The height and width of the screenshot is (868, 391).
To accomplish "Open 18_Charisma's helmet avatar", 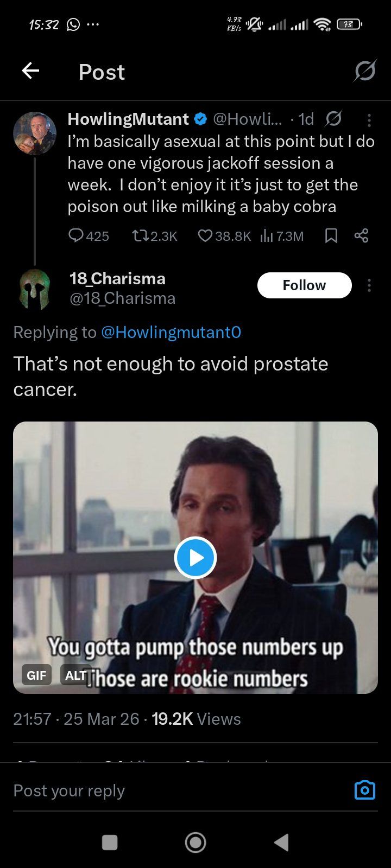I will (35, 289).
